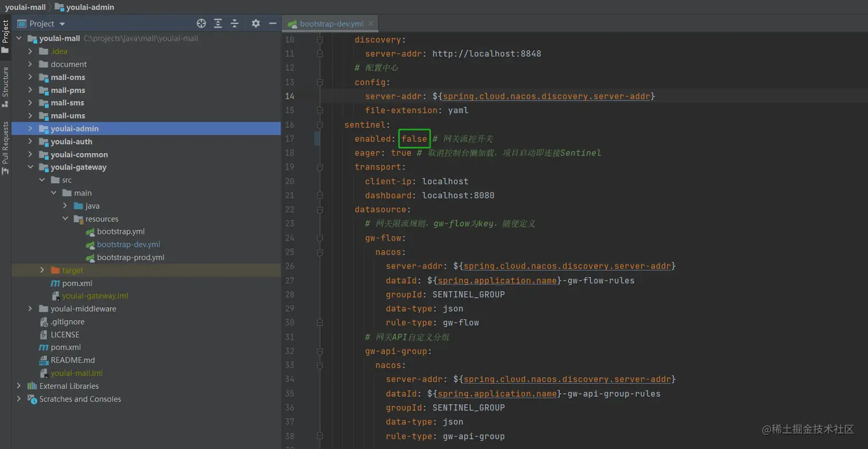Viewport: 868px width, 449px height.
Task: Click the youlai-admin breadcrumb
Action: 84,7
